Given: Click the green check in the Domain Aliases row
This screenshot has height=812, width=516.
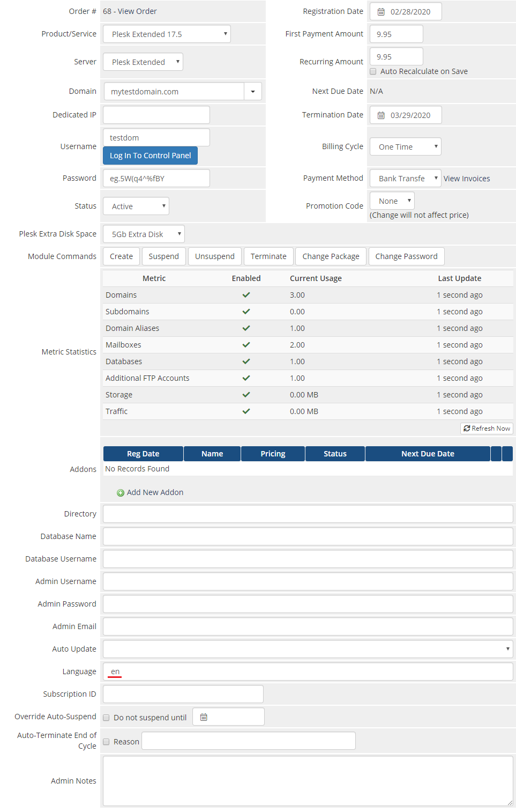Looking at the screenshot, I should (246, 328).
